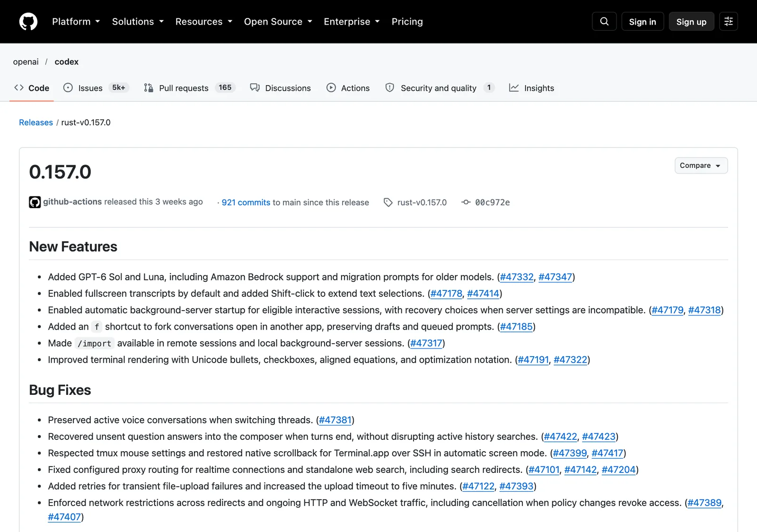Switch to the Code tab
This screenshot has height=532, width=757.
32,88
